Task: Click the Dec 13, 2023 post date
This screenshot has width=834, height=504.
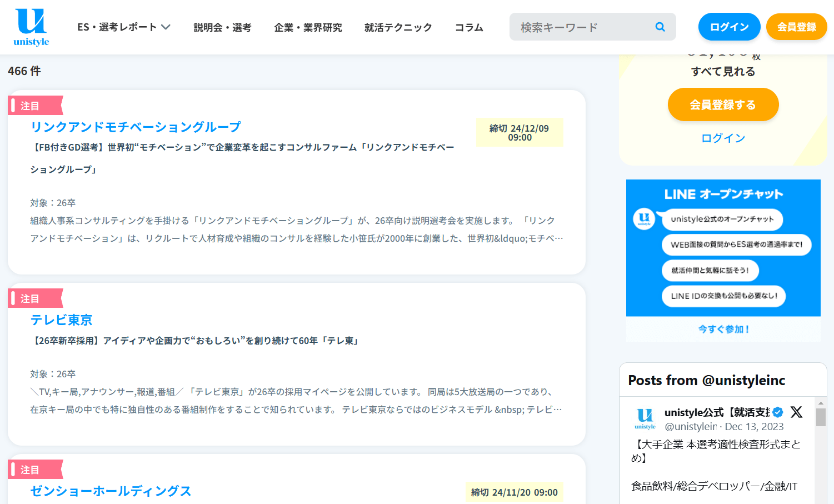Action: tap(754, 427)
